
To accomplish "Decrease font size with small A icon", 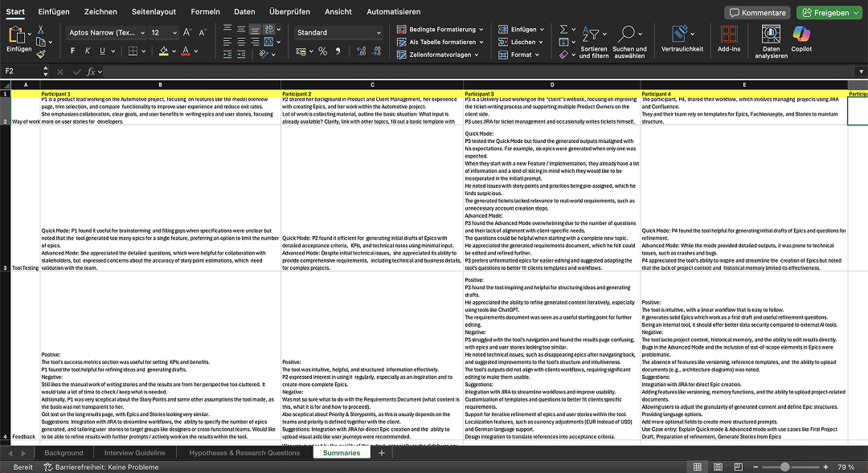I will pos(202,33).
